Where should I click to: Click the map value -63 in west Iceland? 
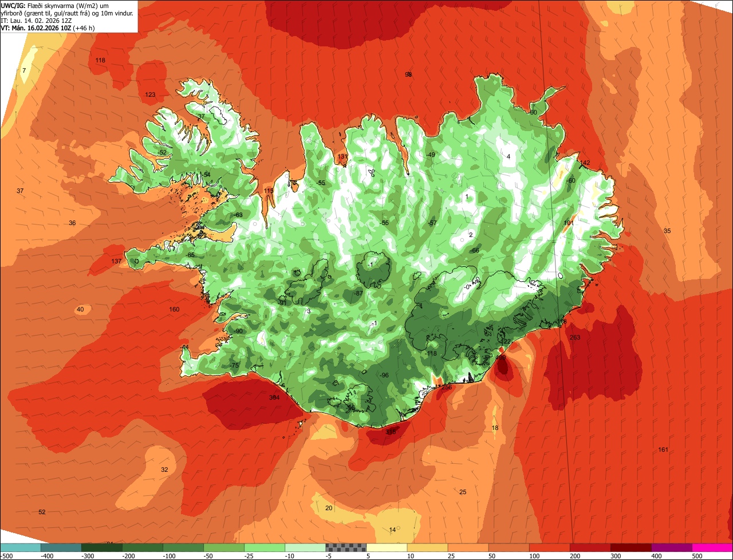point(238,215)
